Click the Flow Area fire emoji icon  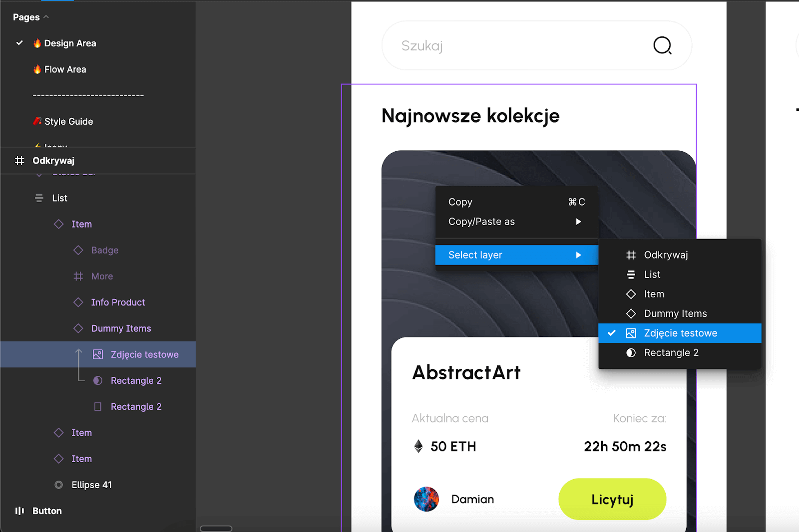37,69
